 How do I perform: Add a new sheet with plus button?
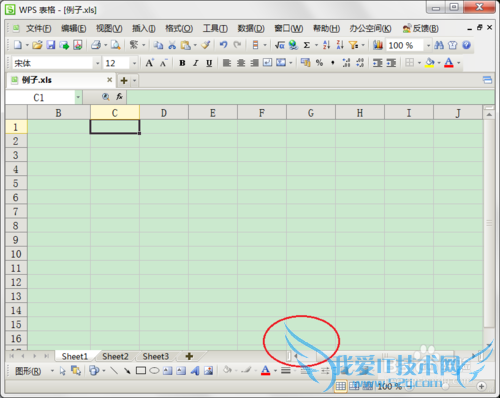click(x=189, y=356)
